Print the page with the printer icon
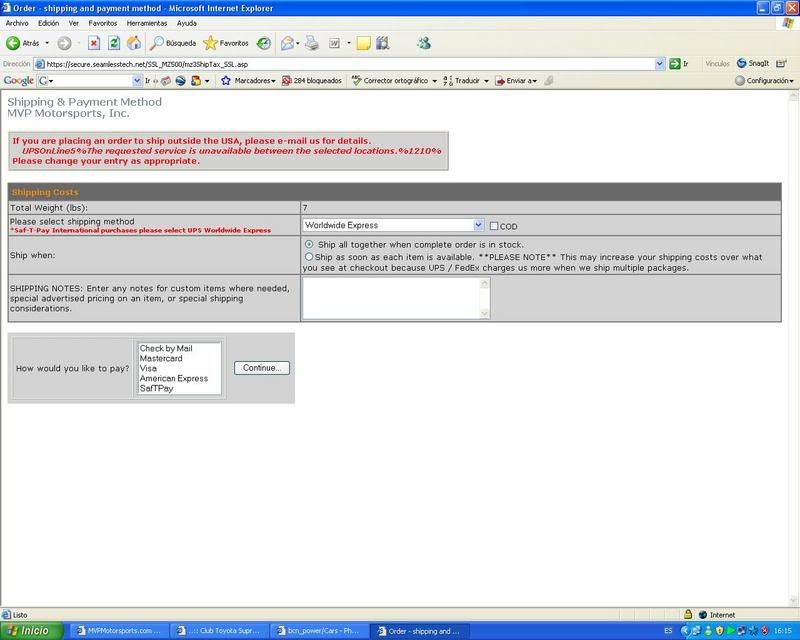The image size is (800, 640). 312,43
